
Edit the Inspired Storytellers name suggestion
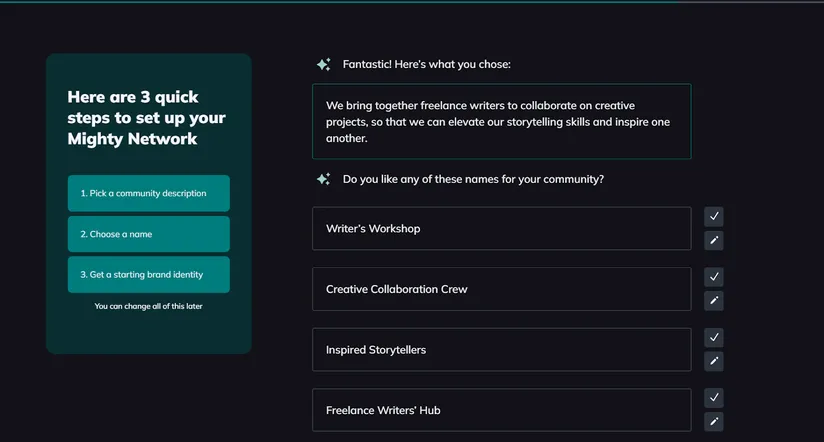tap(713, 361)
